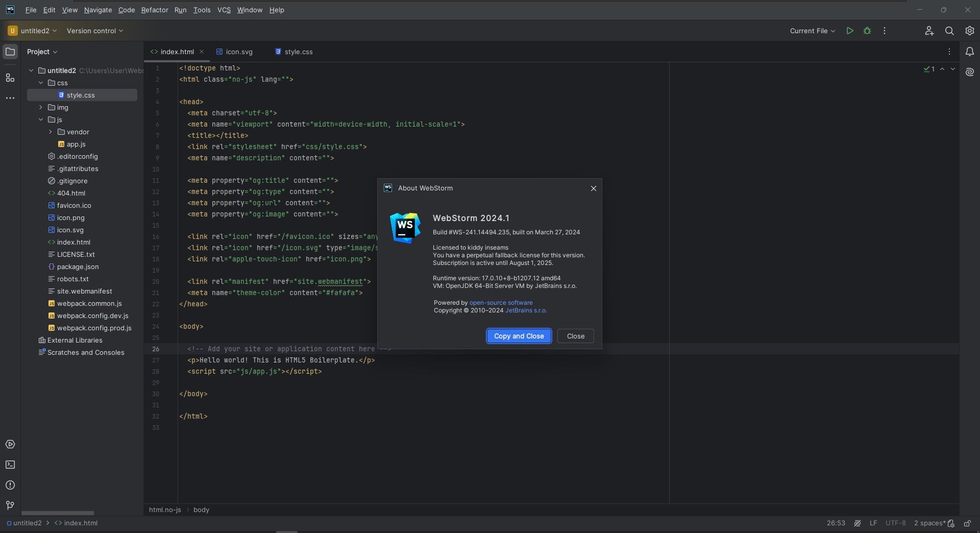Screen dimensions: 980x533
Task: Open the Terminal tool window icon
Action: (10, 465)
